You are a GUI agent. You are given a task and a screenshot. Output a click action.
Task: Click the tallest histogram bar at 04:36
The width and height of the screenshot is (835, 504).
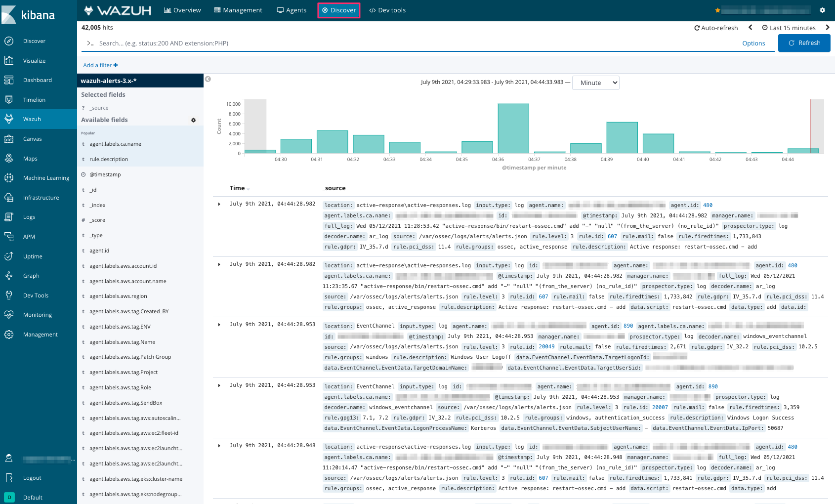click(x=513, y=128)
